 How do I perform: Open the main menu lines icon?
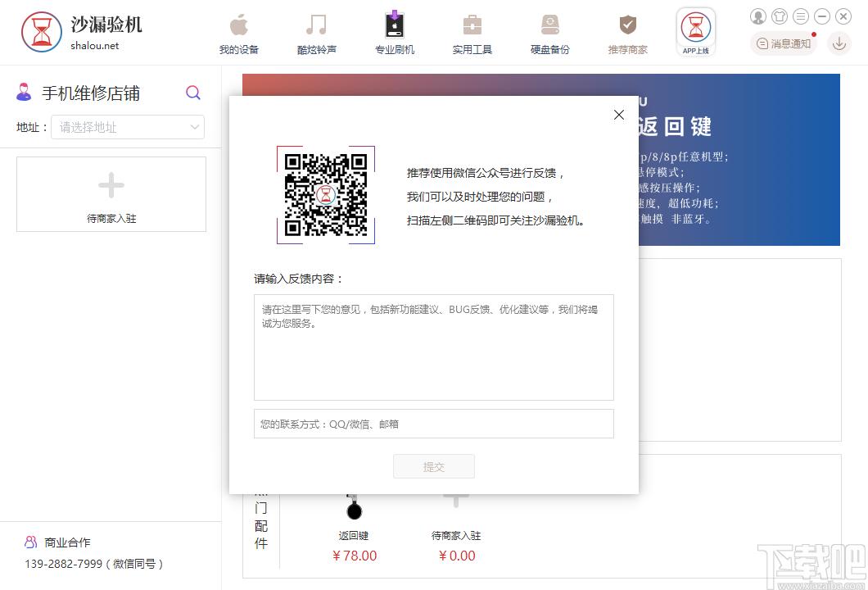(801, 16)
